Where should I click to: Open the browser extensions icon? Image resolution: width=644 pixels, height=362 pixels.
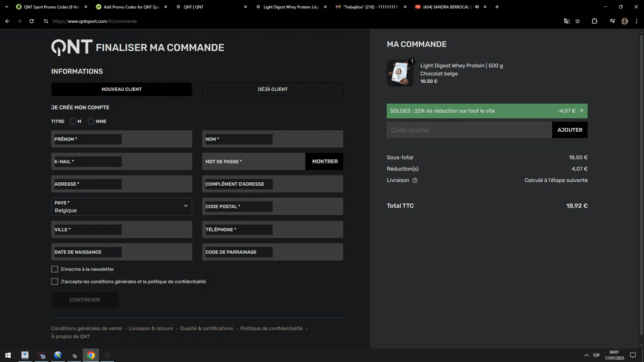(x=595, y=21)
